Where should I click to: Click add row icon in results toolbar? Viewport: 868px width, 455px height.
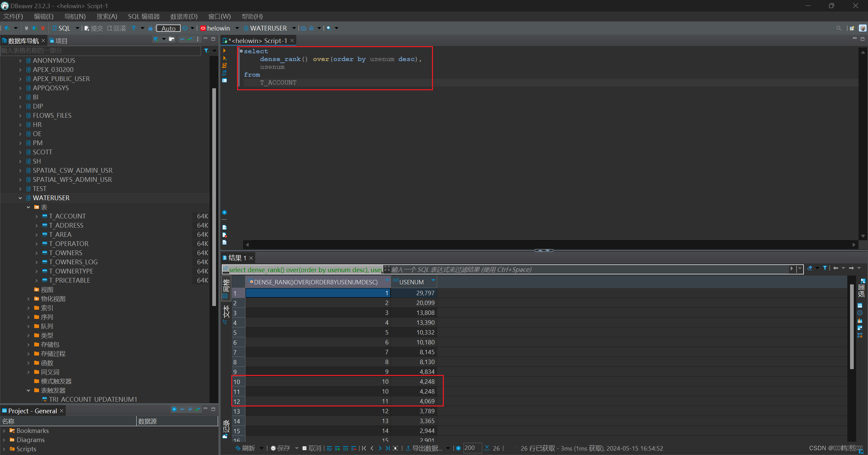click(337, 448)
